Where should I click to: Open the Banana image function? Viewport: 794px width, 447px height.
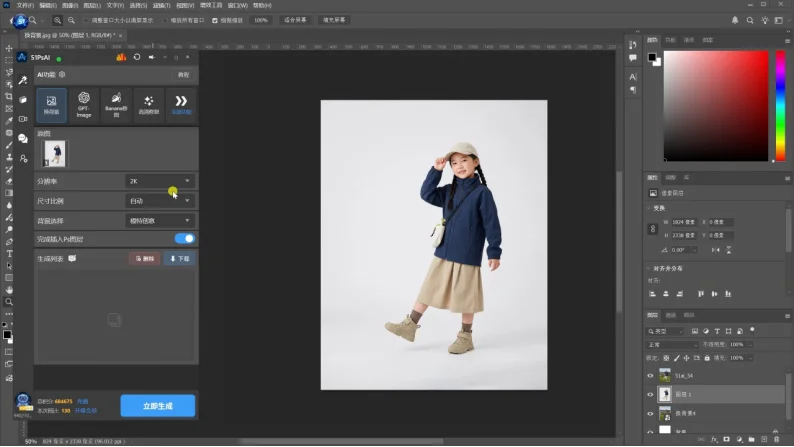116,105
